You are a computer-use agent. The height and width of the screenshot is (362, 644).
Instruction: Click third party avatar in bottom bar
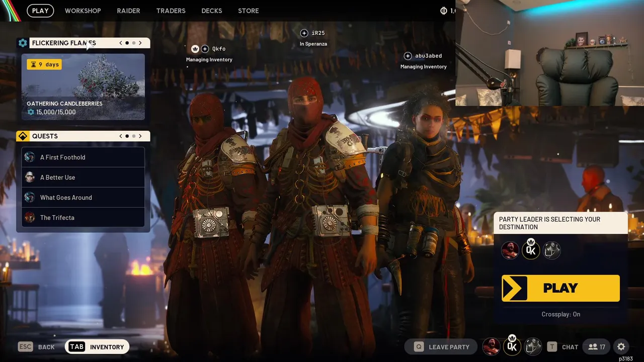[x=533, y=346]
